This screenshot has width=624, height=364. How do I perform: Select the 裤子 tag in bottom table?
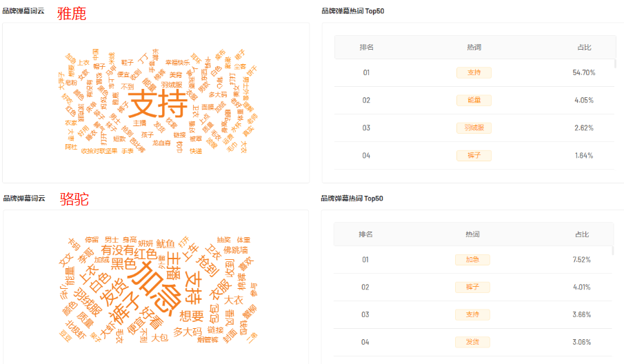click(x=472, y=287)
